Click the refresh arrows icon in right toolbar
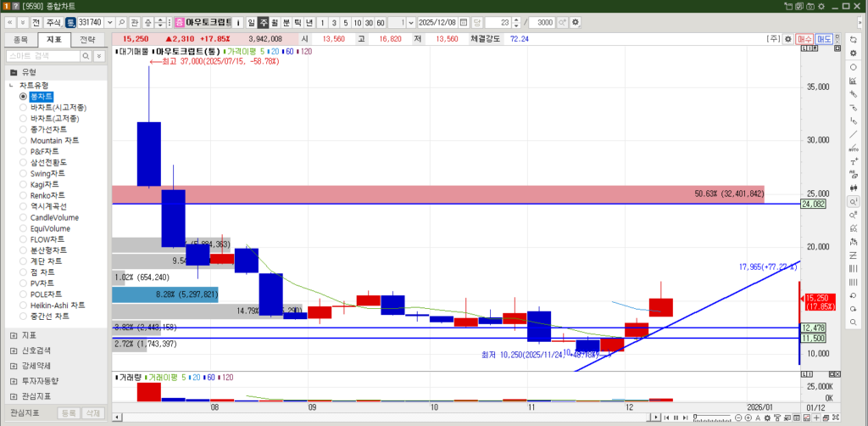Image resolution: width=868 pixels, height=426 pixels. point(853,39)
